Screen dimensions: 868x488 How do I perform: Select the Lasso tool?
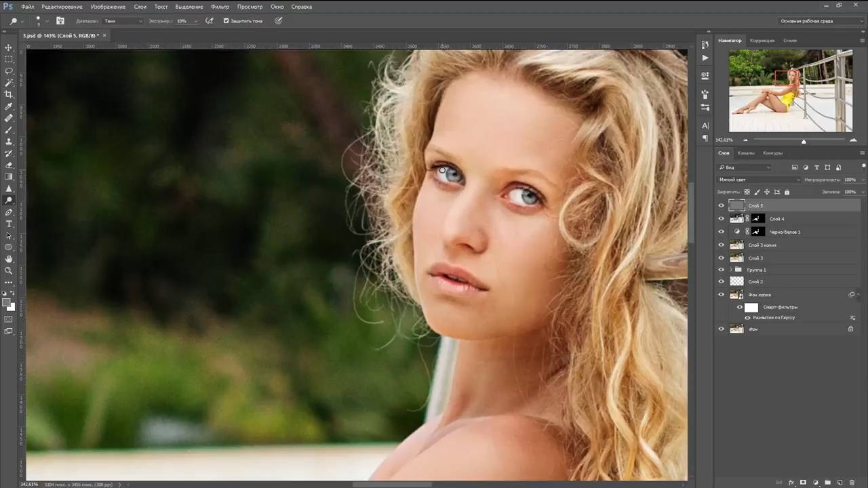[x=9, y=71]
